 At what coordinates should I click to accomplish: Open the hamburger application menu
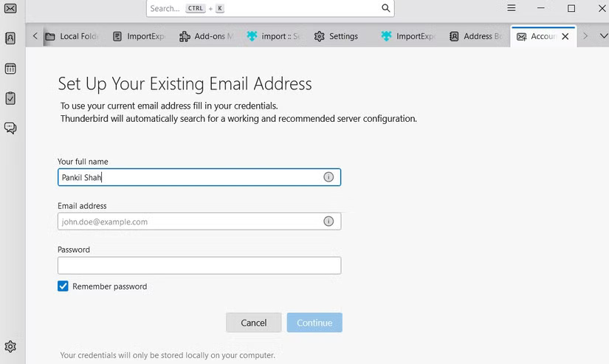512,8
